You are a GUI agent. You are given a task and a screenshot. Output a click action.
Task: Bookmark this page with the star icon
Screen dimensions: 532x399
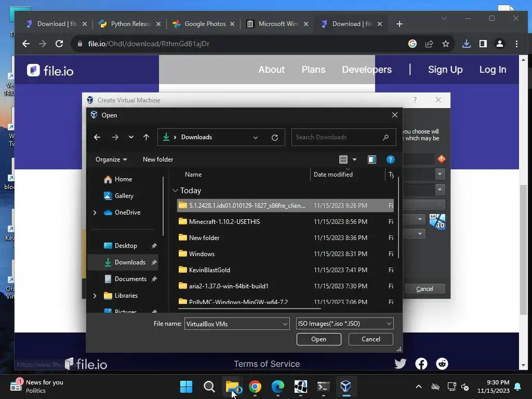pos(445,44)
